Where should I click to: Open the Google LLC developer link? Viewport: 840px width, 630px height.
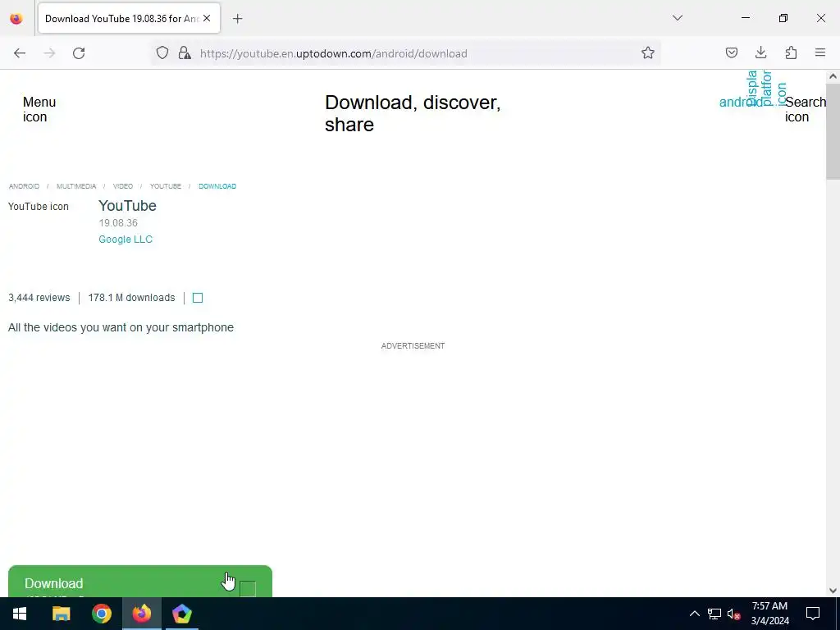[126, 240]
